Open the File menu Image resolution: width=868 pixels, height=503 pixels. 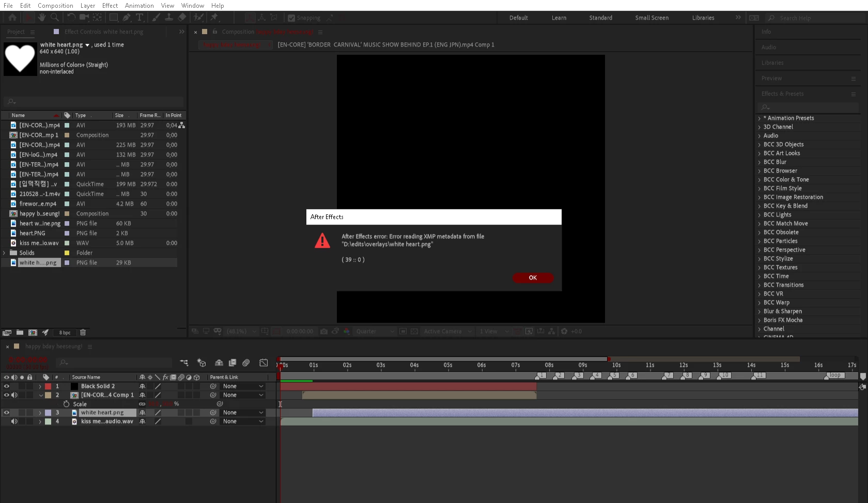click(8, 6)
